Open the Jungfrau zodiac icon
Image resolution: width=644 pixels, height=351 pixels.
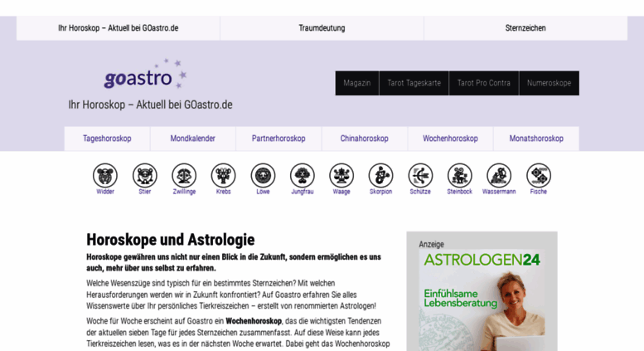tap(303, 176)
